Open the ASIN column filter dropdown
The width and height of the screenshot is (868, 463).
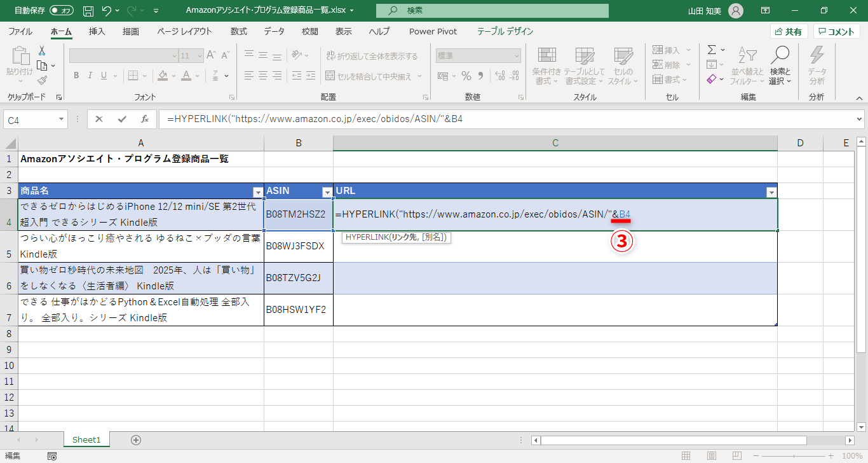click(327, 192)
